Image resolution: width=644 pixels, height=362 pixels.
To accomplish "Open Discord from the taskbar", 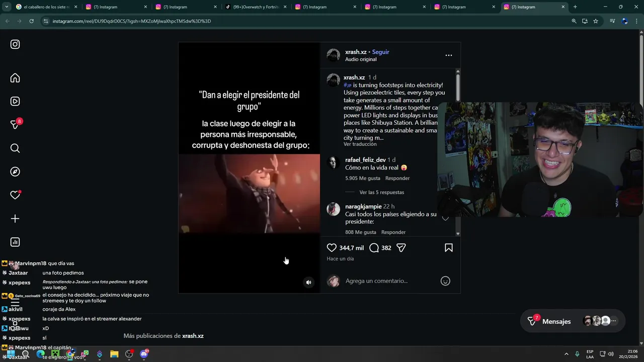I will coord(144,354).
